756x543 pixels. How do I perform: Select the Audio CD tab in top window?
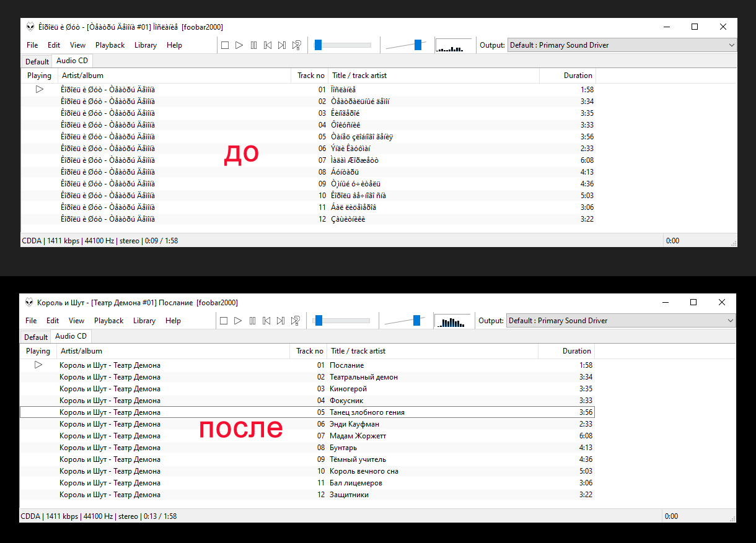pyautogui.click(x=73, y=61)
